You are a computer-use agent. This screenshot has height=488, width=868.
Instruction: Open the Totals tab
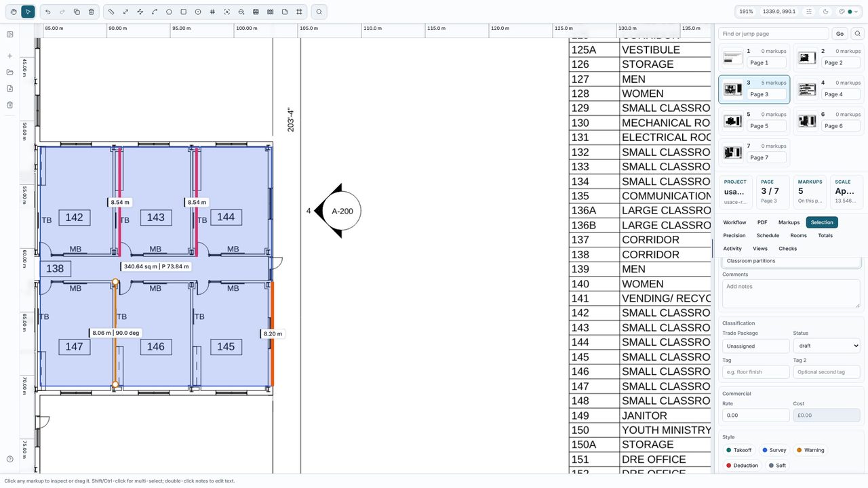click(x=825, y=236)
